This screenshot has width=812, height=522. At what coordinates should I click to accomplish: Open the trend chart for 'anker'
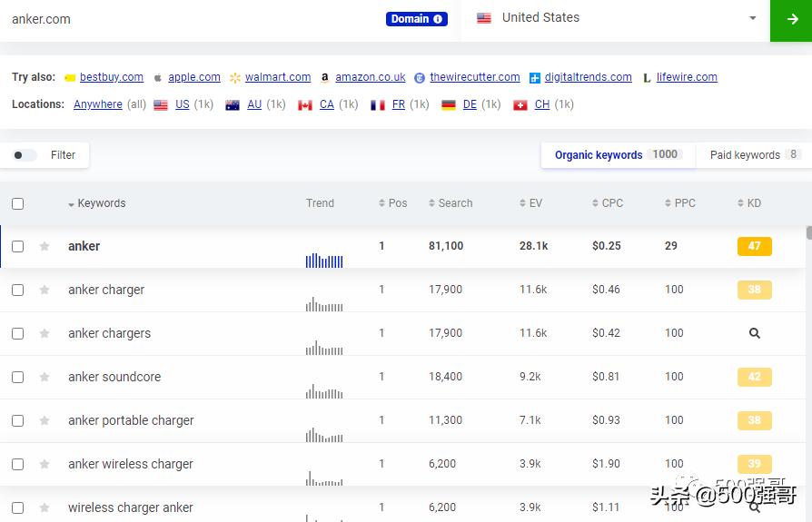point(324,261)
